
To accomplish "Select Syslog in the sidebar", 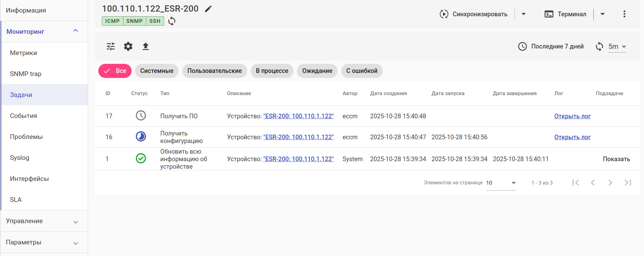I will pos(19,158).
